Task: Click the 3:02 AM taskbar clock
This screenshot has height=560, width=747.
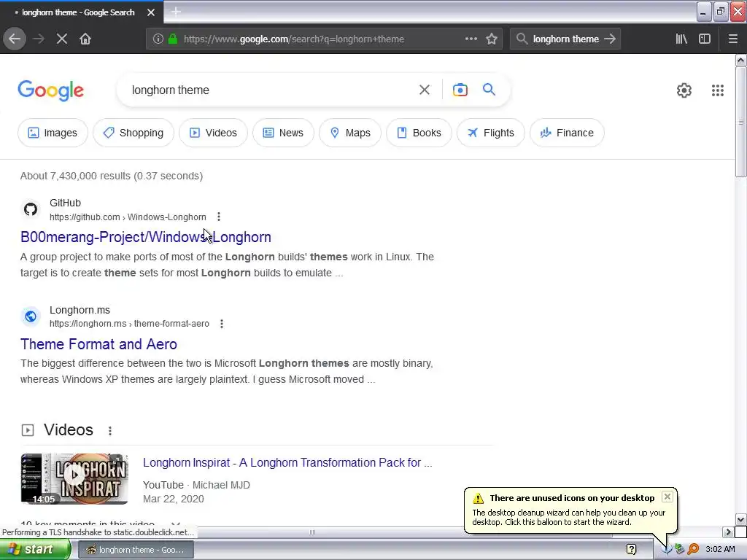Action: click(720, 550)
